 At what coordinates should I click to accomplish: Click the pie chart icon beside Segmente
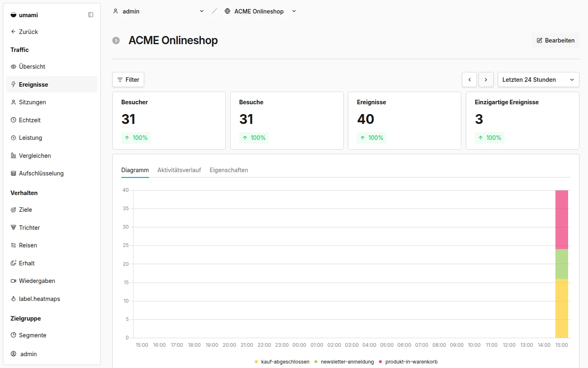click(13, 335)
